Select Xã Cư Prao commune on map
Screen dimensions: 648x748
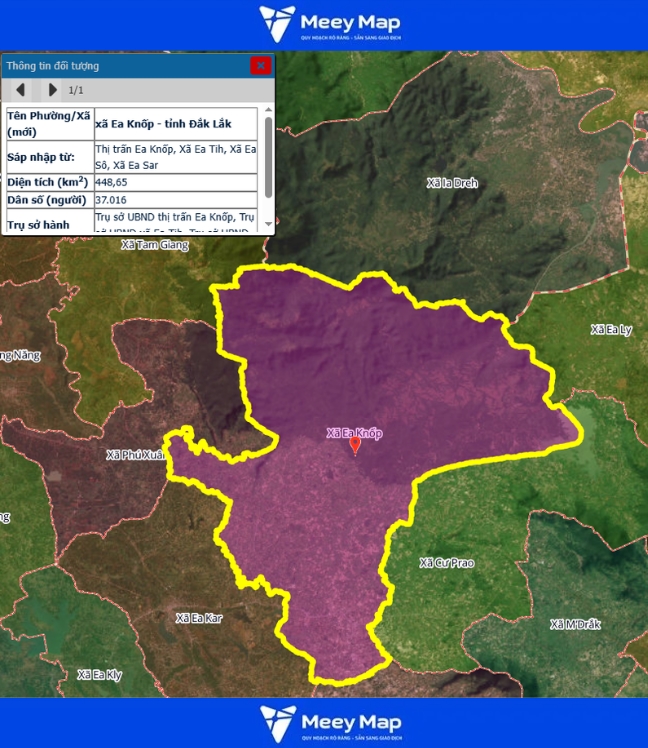click(447, 563)
